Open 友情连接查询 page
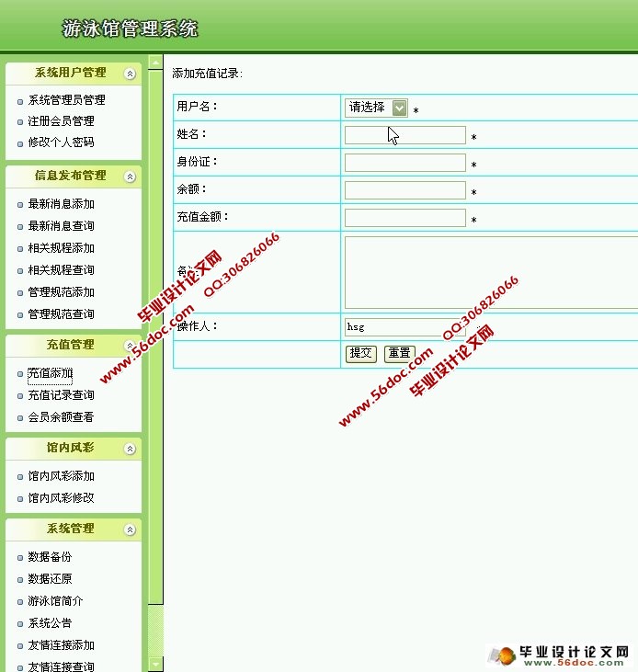638x672 pixels. [x=61, y=666]
